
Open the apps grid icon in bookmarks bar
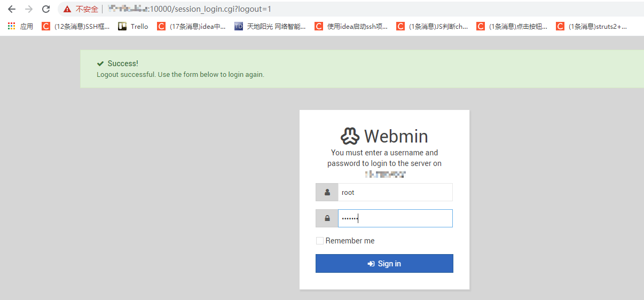(12, 26)
